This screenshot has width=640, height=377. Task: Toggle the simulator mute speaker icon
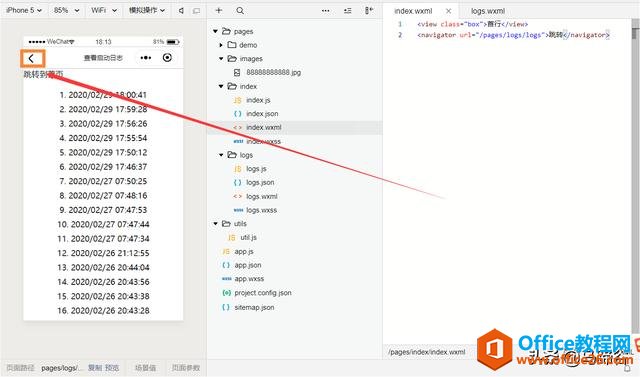(x=181, y=11)
